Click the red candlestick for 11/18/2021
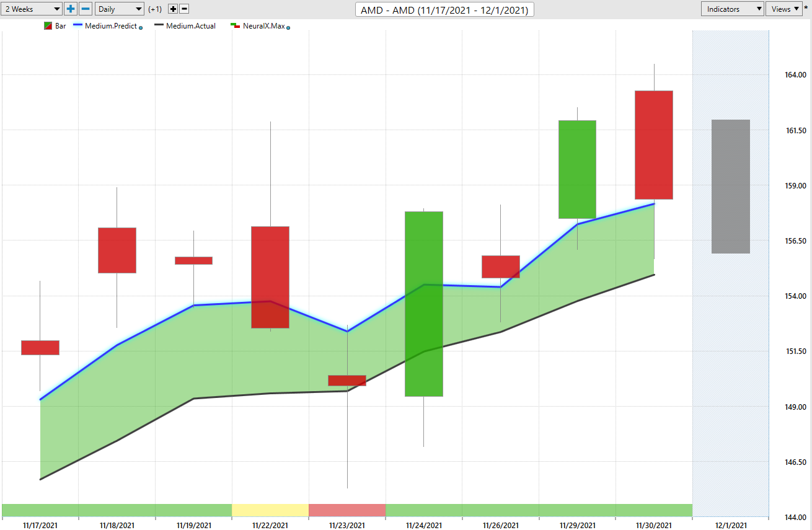This screenshot has height=530, width=812. click(x=117, y=250)
